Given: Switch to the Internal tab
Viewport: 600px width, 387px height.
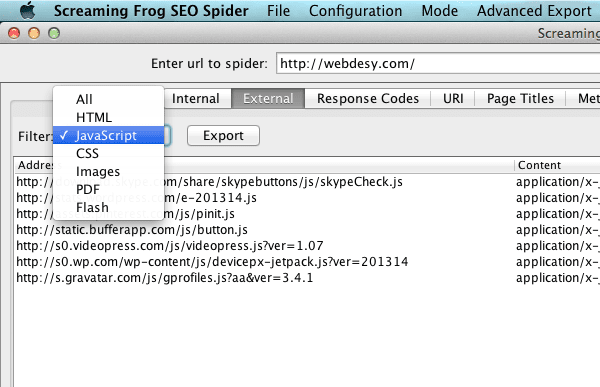Looking at the screenshot, I should click(196, 98).
